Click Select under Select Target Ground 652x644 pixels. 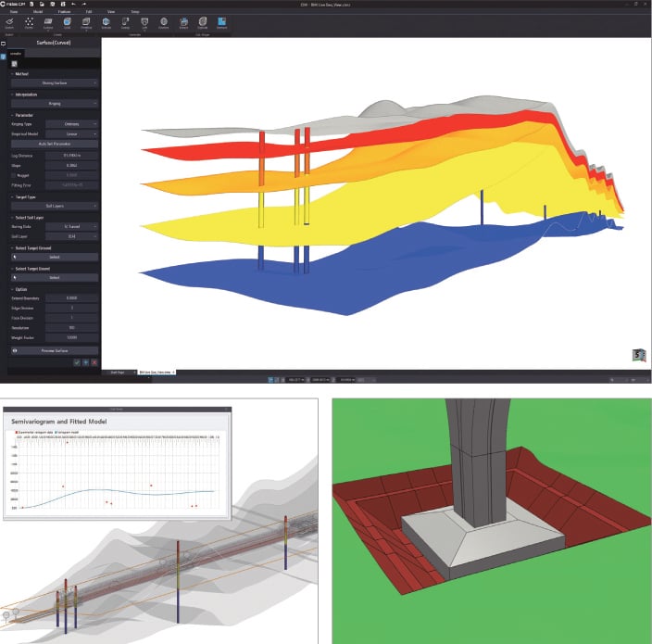coord(55,257)
